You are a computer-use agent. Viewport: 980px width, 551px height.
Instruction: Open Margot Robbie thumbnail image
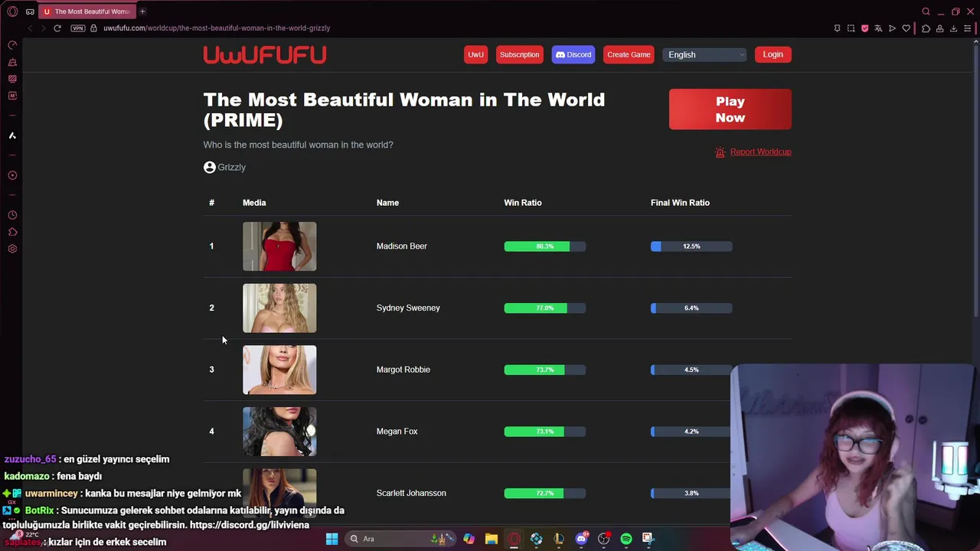pyautogui.click(x=279, y=370)
